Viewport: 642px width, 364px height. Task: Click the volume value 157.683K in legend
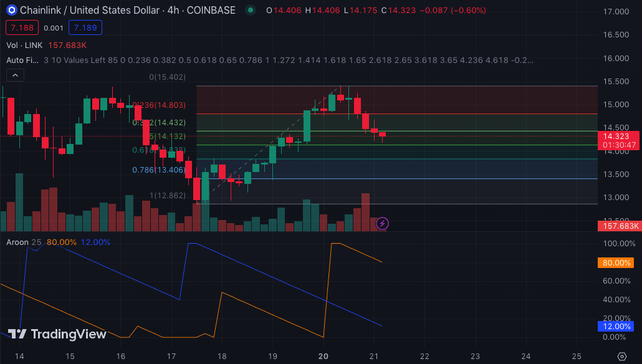[67, 45]
